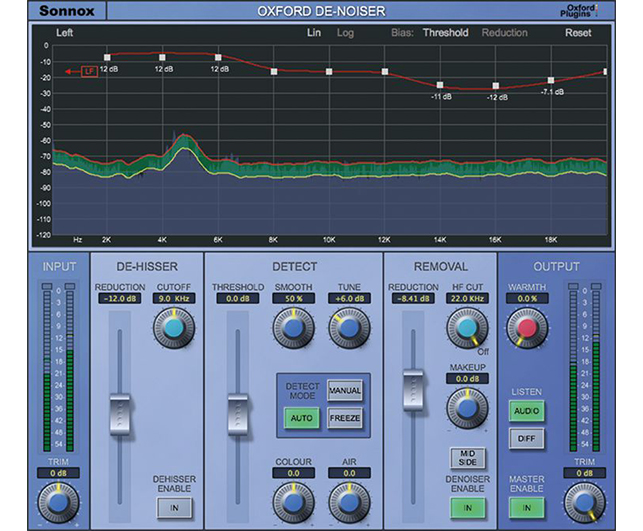Click the Cutoff 9.0 KHz value field
The height and width of the screenshot is (531, 643).
tap(174, 299)
